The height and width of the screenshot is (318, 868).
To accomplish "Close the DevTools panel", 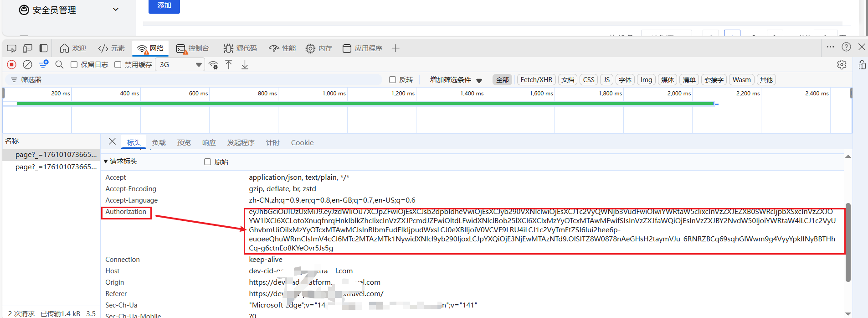I will point(862,47).
